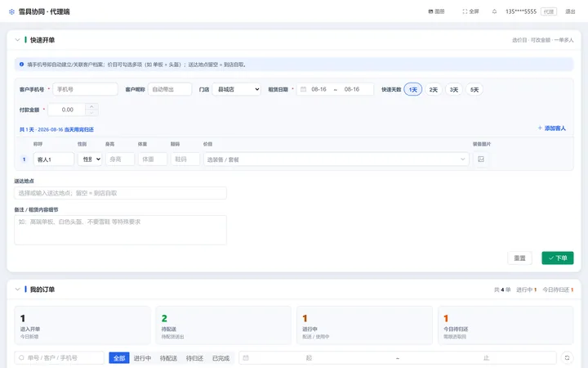Collapse the 我的订单 panel chevron
This screenshot has height=368, width=588.
tap(17, 289)
